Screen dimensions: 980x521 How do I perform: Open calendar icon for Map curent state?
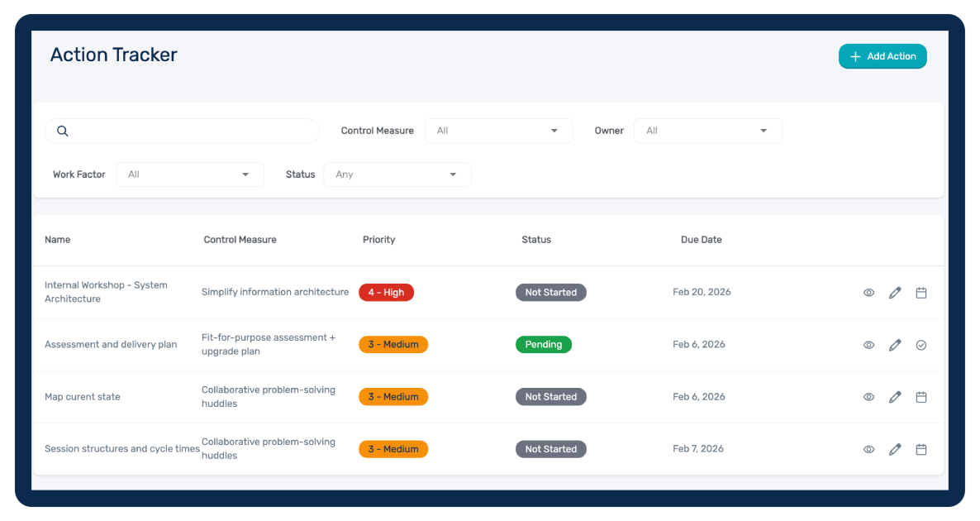(x=921, y=397)
